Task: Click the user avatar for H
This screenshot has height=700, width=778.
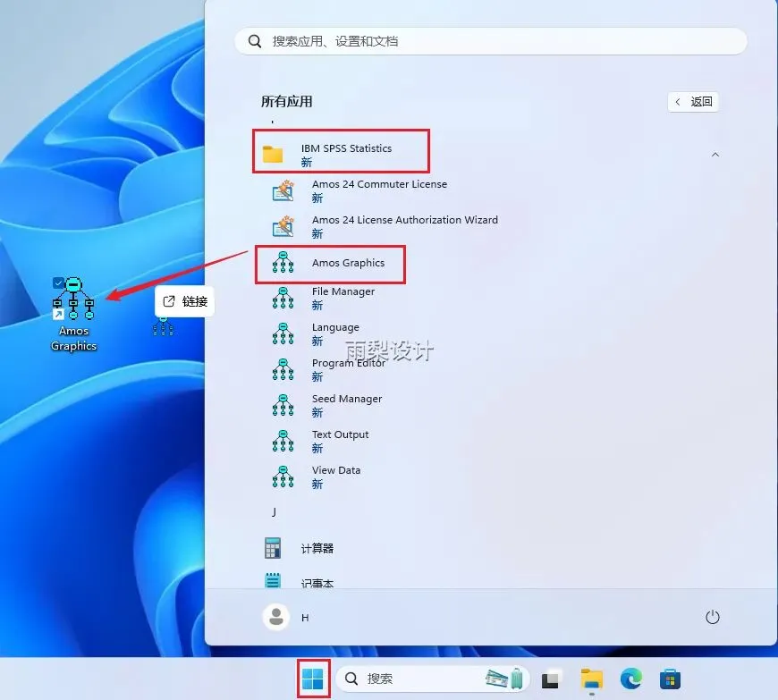Action: click(275, 617)
